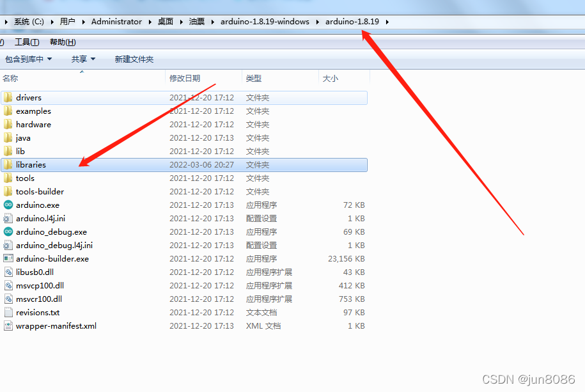This screenshot has width=585, height=392.
Task: Click the XML 文档 type cell
Action: [263, 326]
